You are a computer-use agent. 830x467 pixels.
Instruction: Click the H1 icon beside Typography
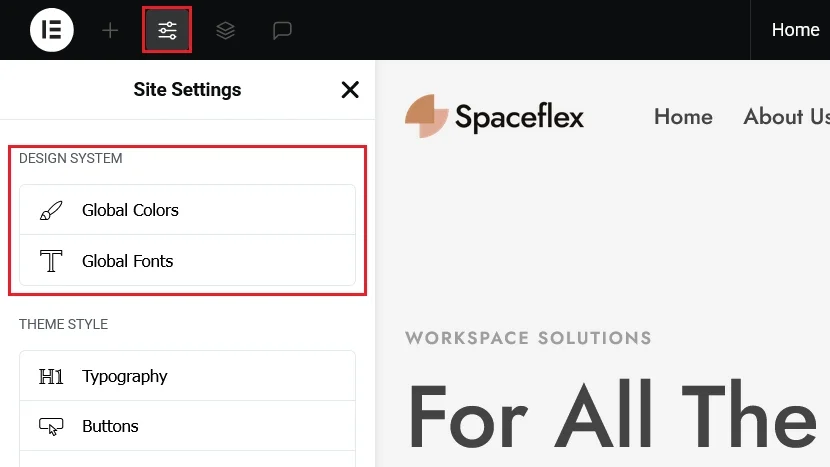coord(51,376)
